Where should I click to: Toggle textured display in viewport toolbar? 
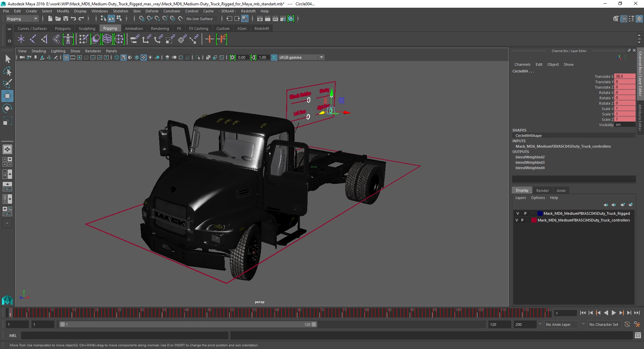click(144, 57)
